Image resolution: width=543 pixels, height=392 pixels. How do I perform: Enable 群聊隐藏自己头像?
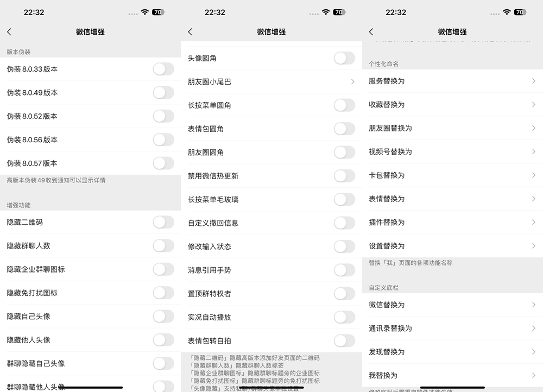pyautogui.click(x=162, y=363)
